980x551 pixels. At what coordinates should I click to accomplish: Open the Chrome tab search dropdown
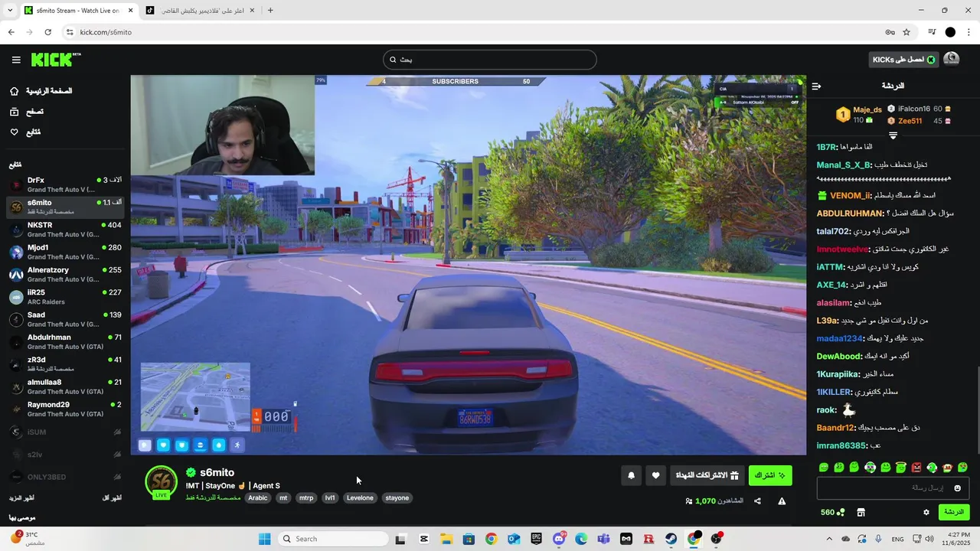[9, 11]
